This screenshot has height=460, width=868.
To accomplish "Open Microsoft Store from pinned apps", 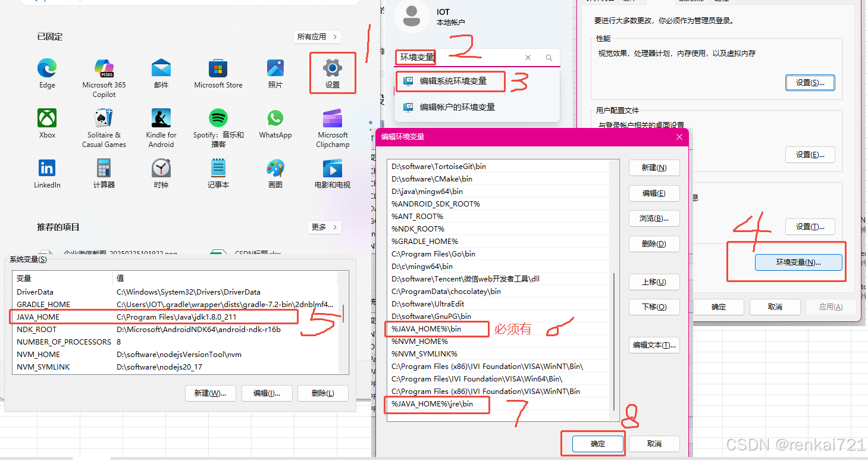I will [218, 73].
